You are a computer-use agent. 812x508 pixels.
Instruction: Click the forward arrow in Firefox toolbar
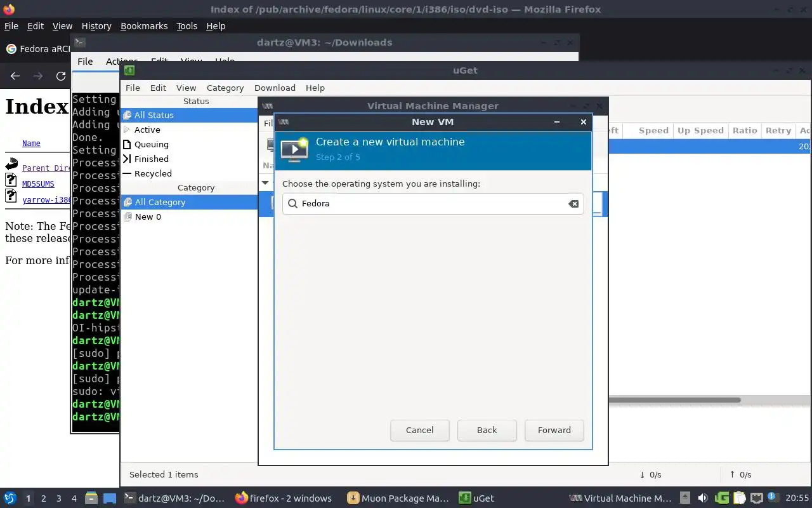(x=38, y=76)
